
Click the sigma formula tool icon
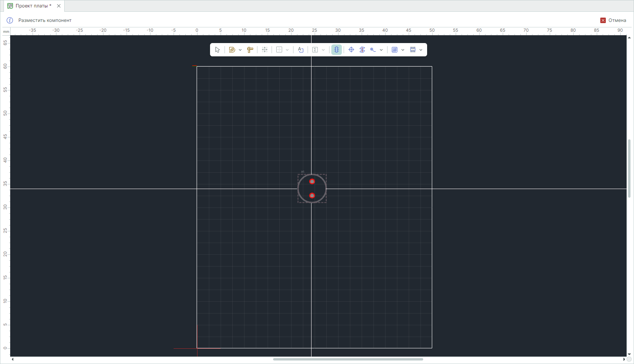coord(315,50)
